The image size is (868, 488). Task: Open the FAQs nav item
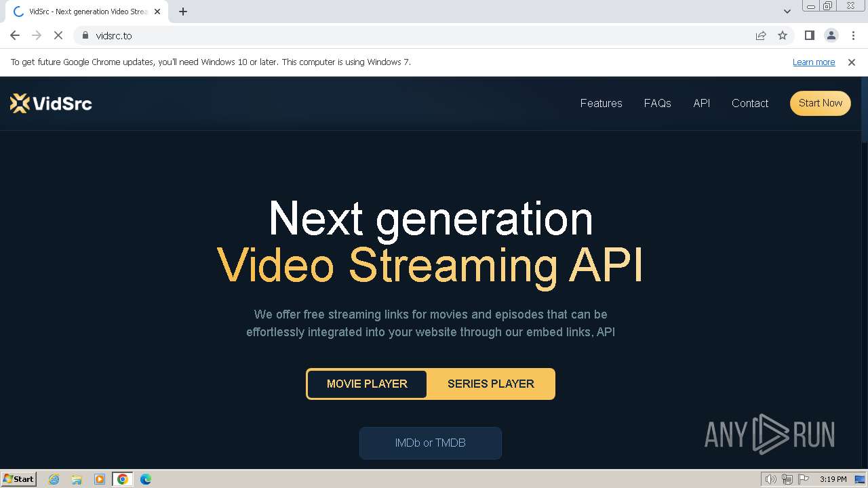(657, 103)
